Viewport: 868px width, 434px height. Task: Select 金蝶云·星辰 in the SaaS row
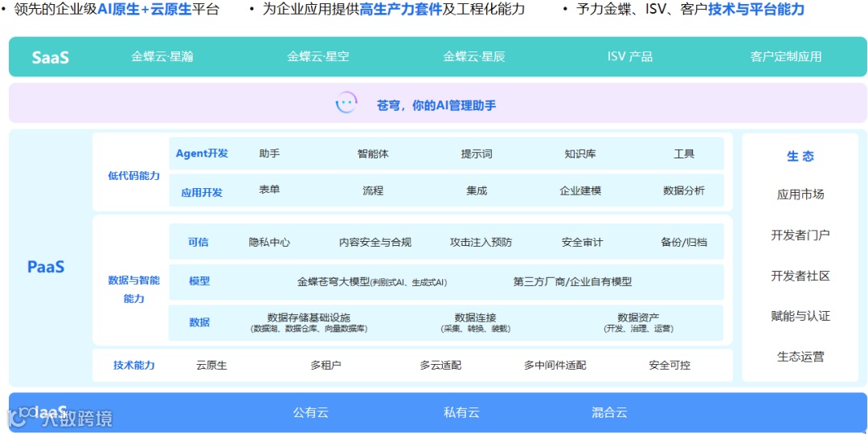coord(474,56)
